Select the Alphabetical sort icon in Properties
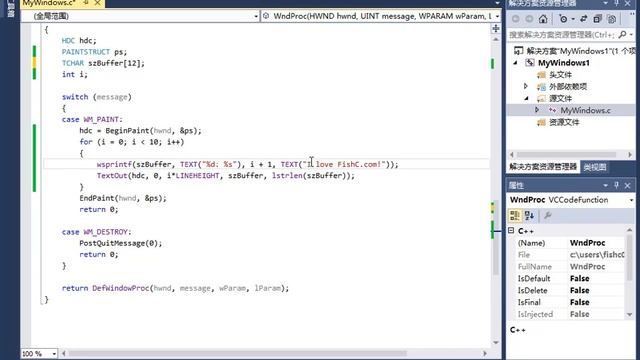 (529, 216)
